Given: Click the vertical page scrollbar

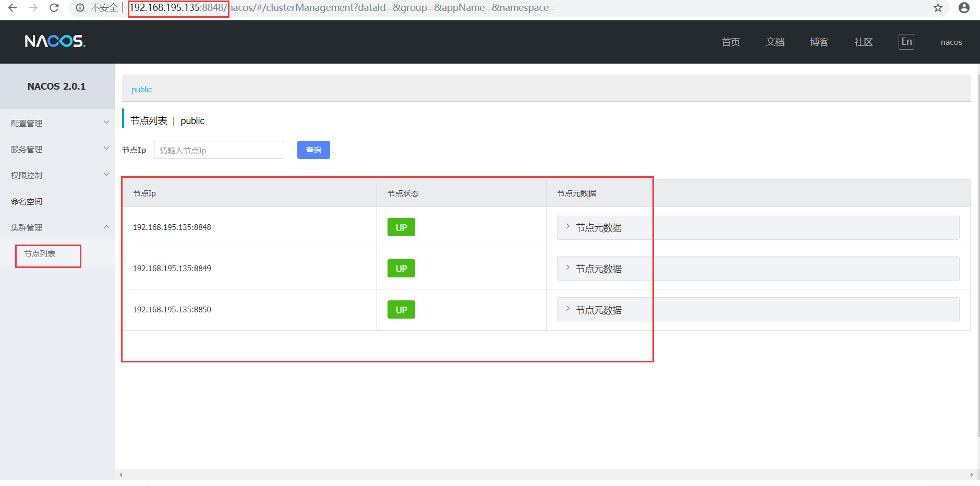Looking at the screenshot, I should click(978, 256).
